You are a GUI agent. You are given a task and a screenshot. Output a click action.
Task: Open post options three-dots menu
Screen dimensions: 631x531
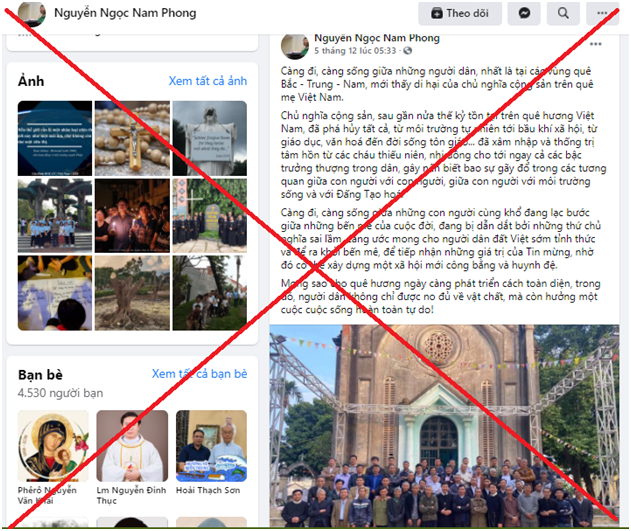pos(596,44)
